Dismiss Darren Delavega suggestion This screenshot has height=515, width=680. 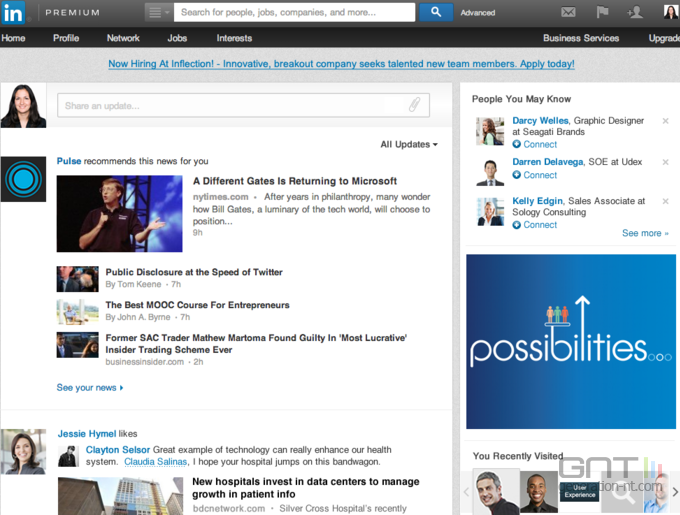[665, 162]
